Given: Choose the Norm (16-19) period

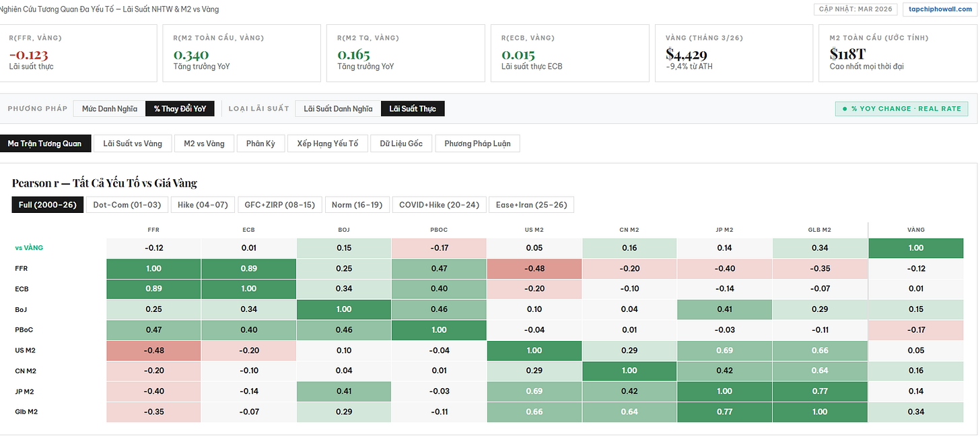Looking at the screenshot, I should click(357, 205).
